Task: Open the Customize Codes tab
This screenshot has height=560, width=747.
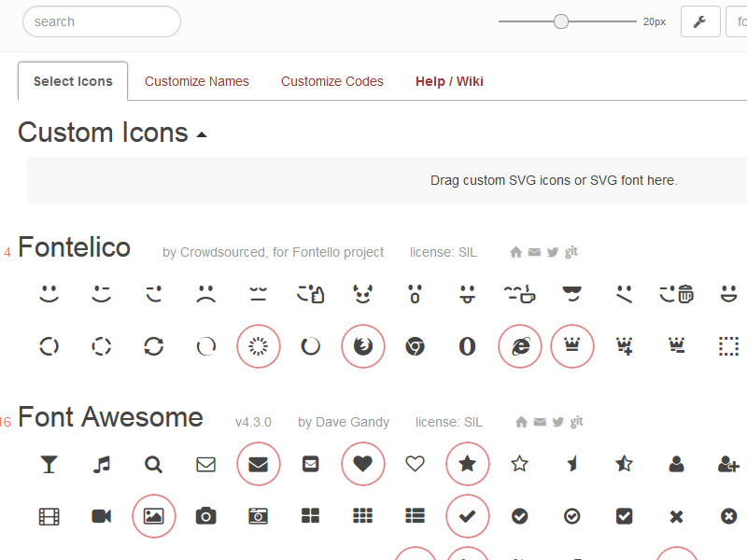Action: (332, 81)
